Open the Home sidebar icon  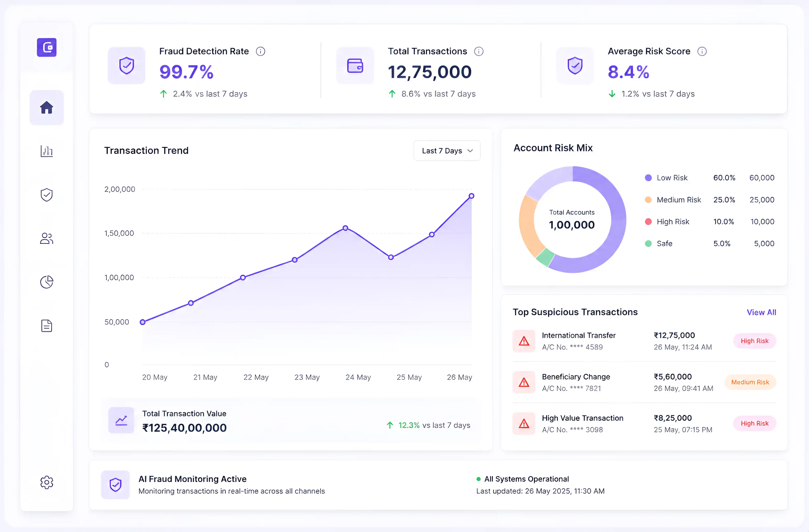tap(47, 107)
